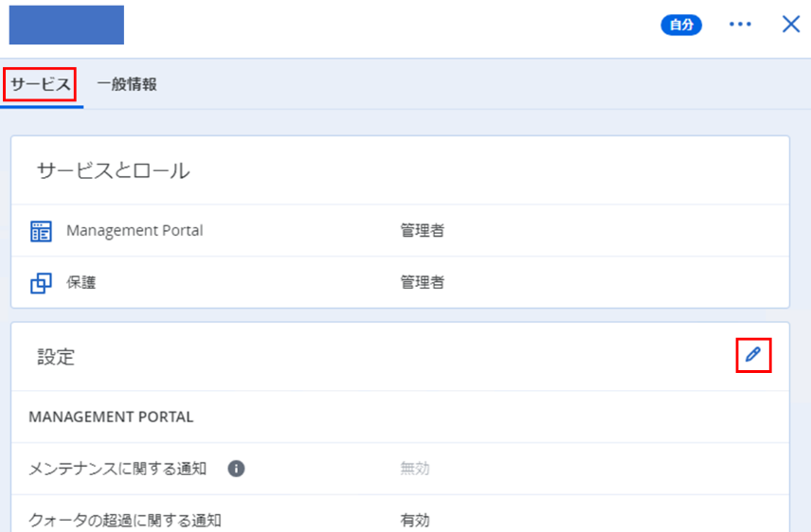Viewport: 811px width, 532px height.
Task: Click info icon beside メンテナンスに関する通知
Action: pos(237,468)
